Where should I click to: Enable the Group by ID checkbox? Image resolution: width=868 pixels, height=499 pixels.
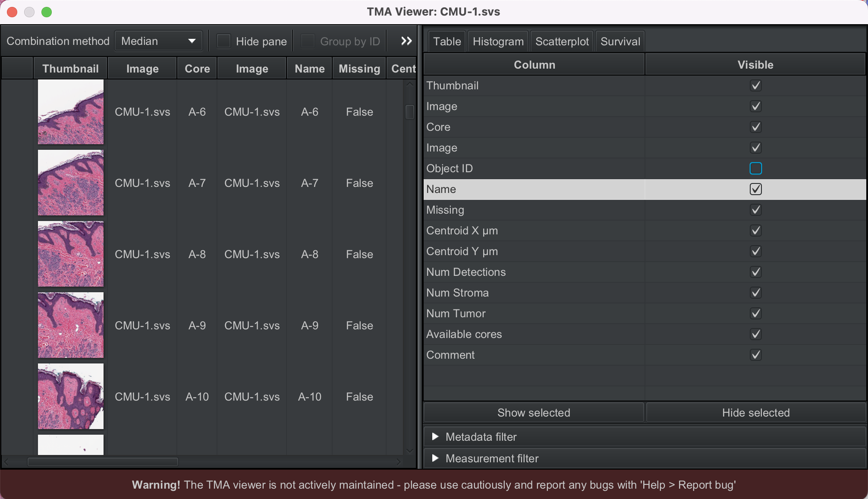[307, 41]
